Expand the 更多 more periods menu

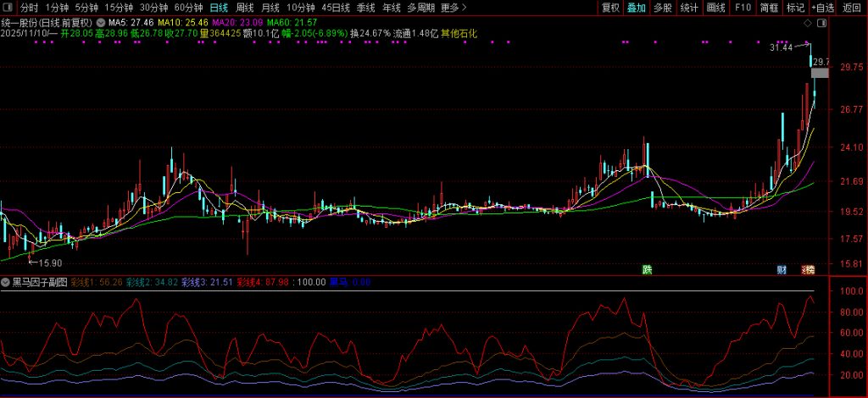point(454,8)
